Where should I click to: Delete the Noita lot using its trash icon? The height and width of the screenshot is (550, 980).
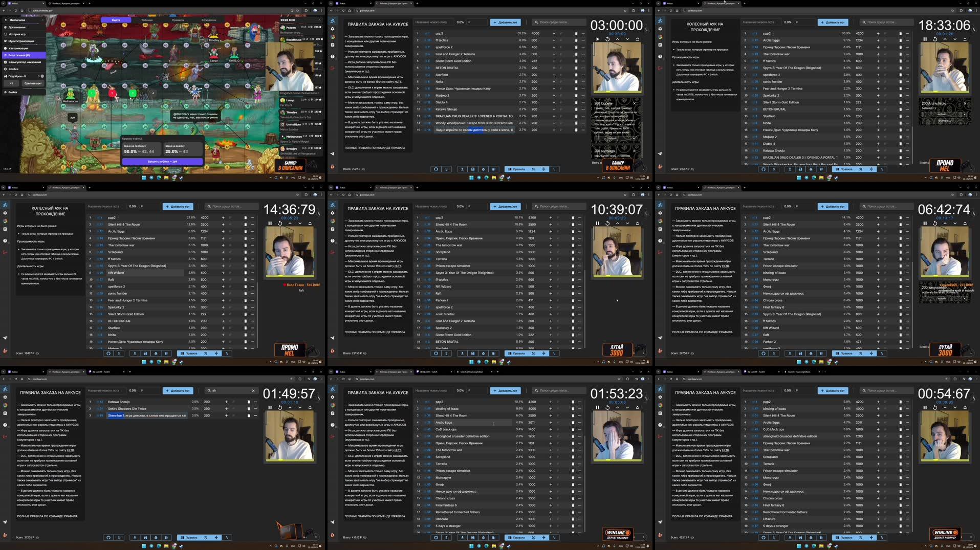point(576,81)
